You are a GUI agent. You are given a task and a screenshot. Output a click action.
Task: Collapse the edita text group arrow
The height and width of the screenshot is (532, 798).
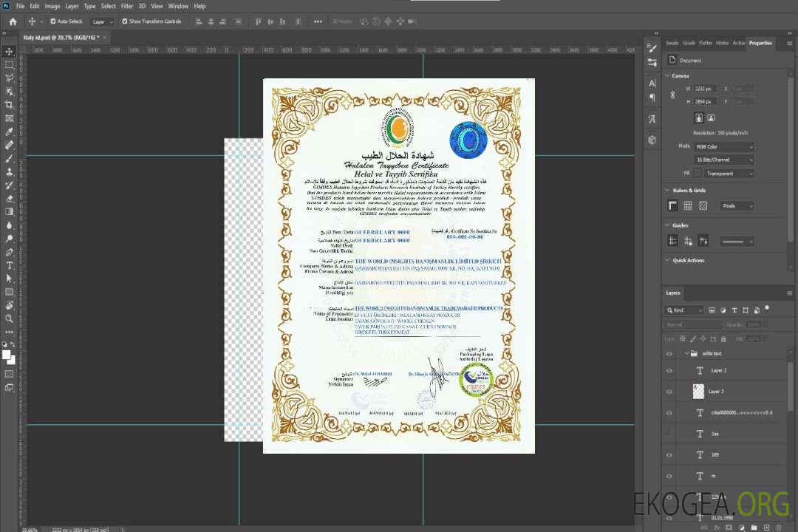point(686,353)
